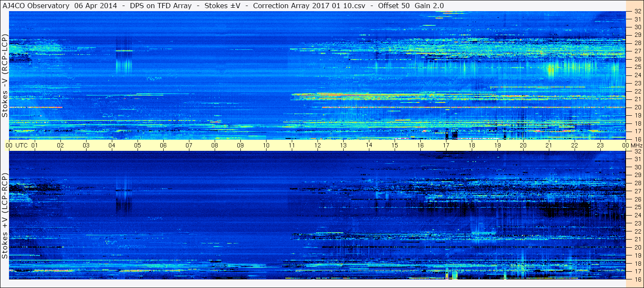644x288 pixels.
Task: Click the 32 MHz label in Stokes -V panel
Action: (637, 12)
